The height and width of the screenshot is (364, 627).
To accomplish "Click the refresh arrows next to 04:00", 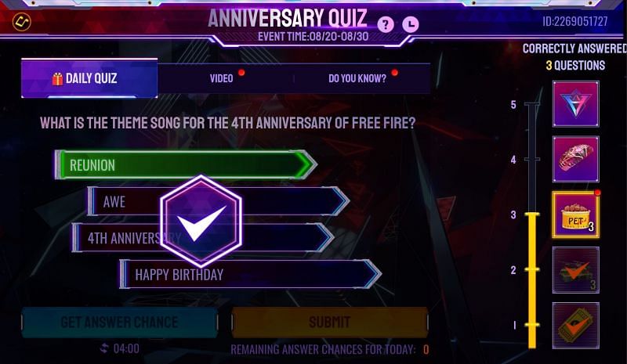I will pos(104,348).
